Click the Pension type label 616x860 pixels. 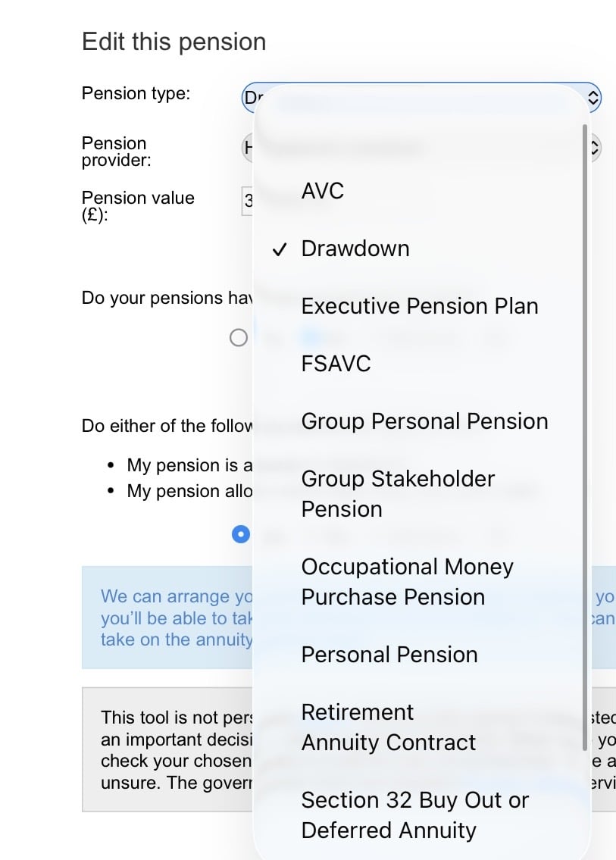click(x=136, y=94)
